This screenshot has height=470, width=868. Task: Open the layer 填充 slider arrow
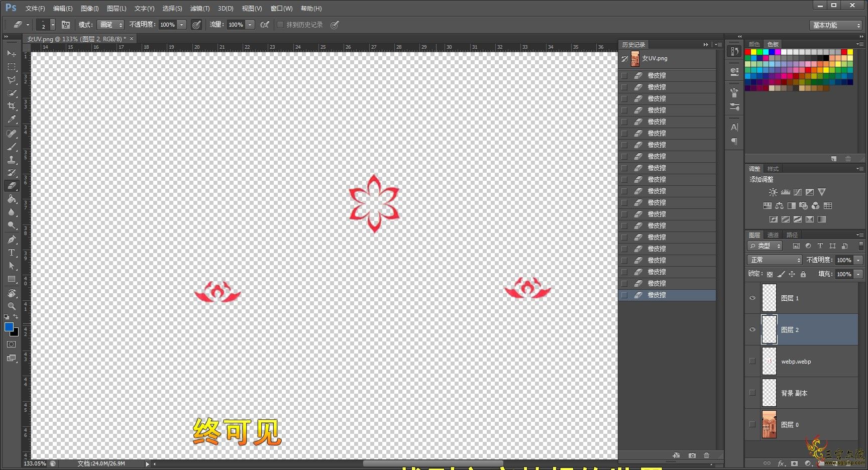(858, 274)
